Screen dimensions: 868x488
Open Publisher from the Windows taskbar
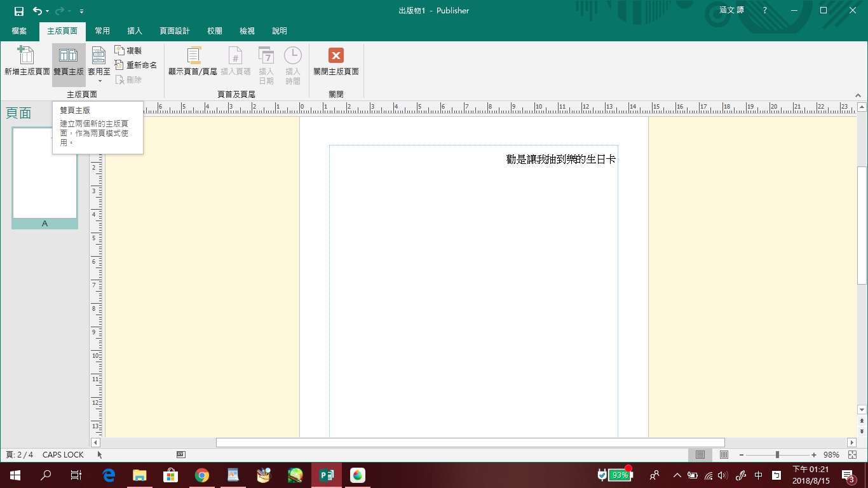click(327, 475)
